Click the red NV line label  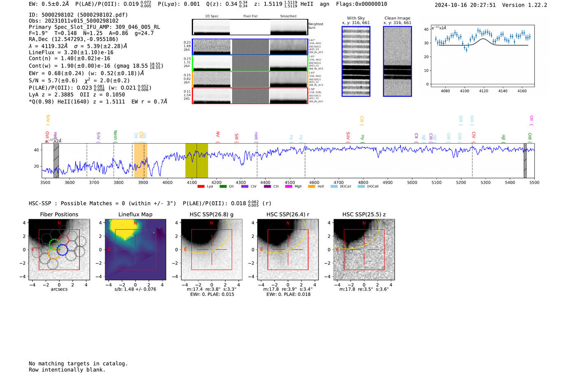[x=218, y=137]
